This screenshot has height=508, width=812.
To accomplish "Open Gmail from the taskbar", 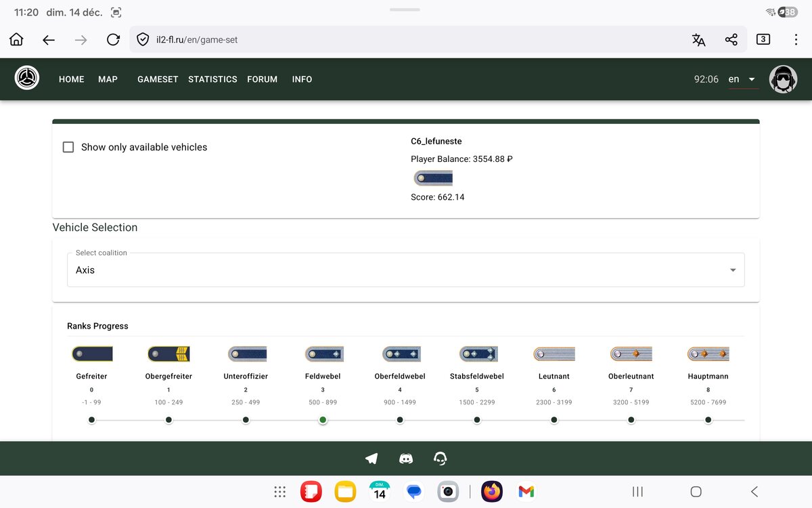I will (526, 491).
